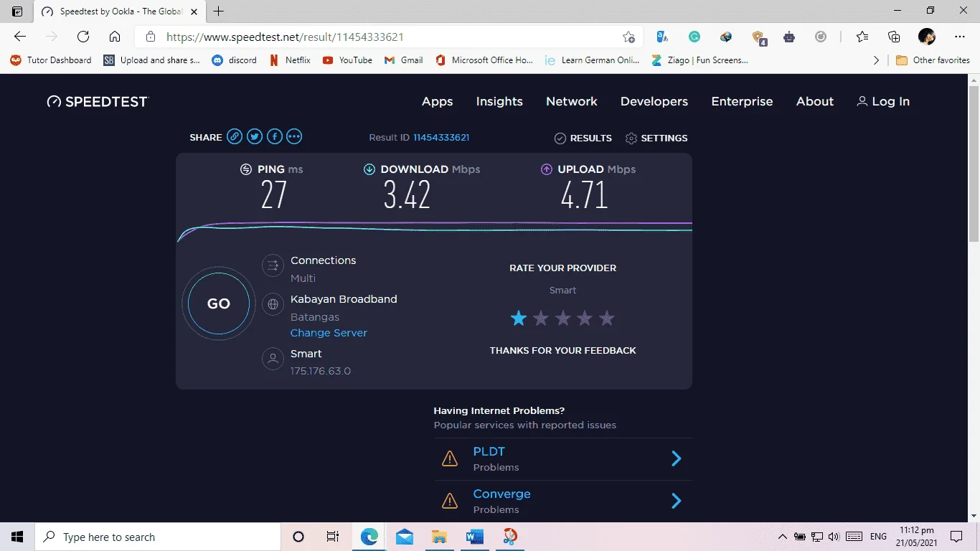
Task: Click the Change Server link
Action: tap(329, 333)
